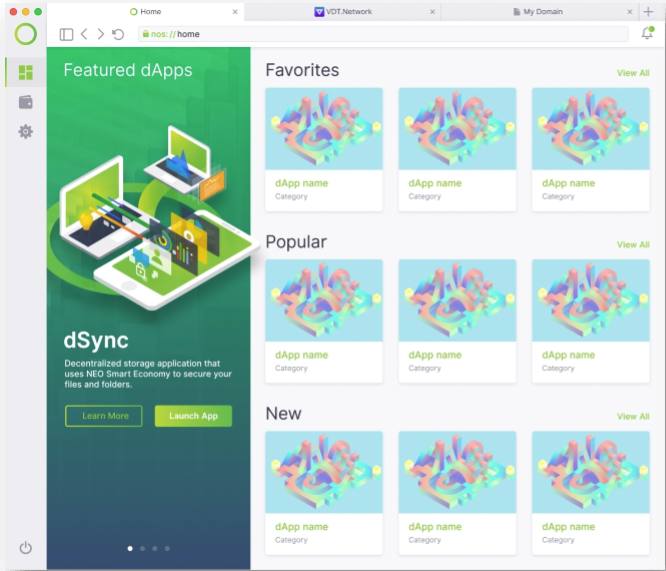Select fourth carousel dot indicator

[x=167, y=548]
